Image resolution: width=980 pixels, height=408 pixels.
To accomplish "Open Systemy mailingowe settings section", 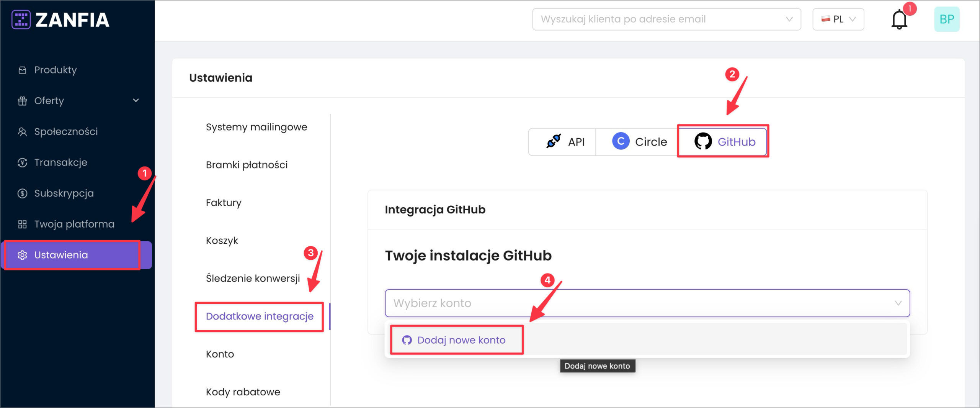I will click(x=256, y=127).
